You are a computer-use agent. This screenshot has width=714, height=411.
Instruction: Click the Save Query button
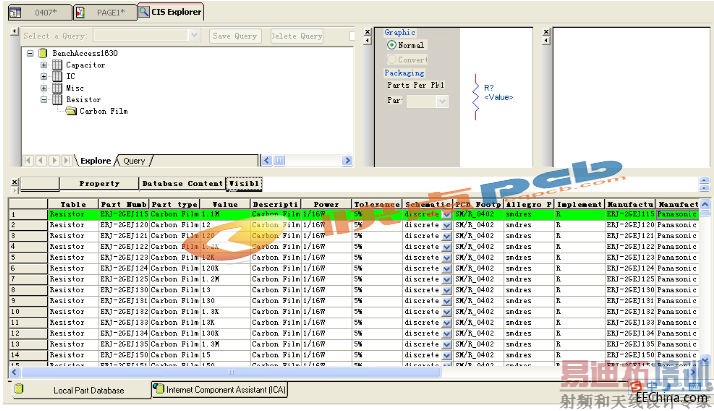[235, 36]
